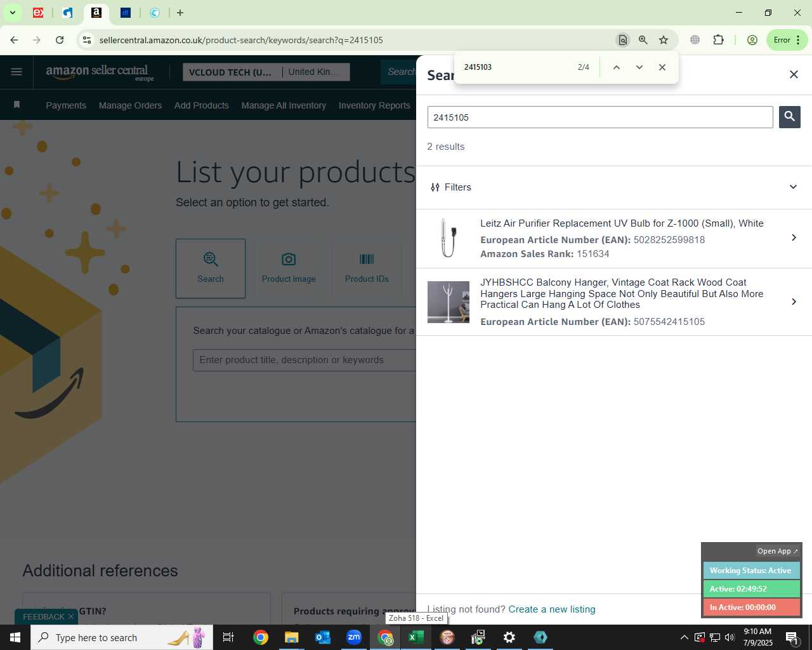Image resolution: width=812 pixels, height=650 pixels.
Task: Go to next find-in-page match
Action: pyautogui.click(x=639, y=67)
